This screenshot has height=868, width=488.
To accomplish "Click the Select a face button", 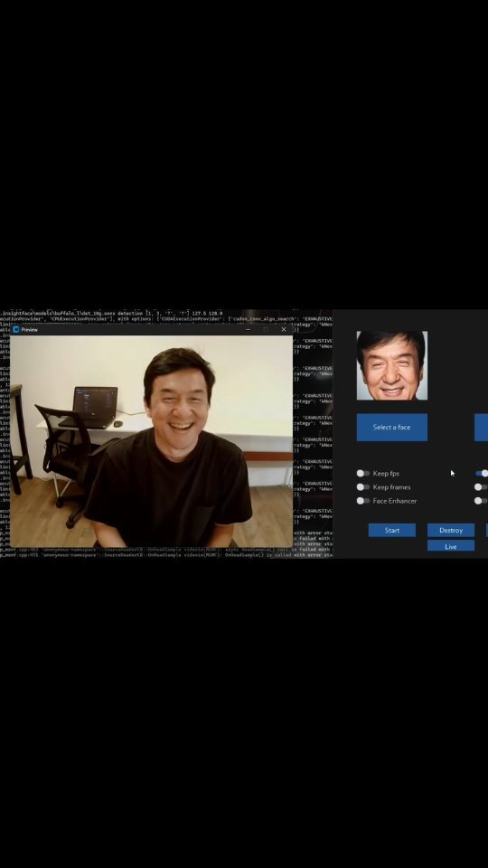I will [x=391, y=428].
